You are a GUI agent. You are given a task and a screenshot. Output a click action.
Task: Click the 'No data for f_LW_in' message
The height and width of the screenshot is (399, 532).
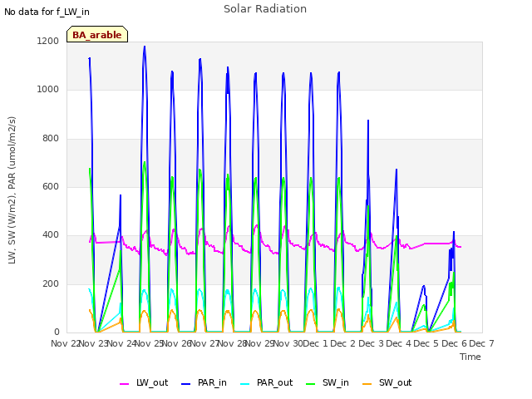coord(47,12)
